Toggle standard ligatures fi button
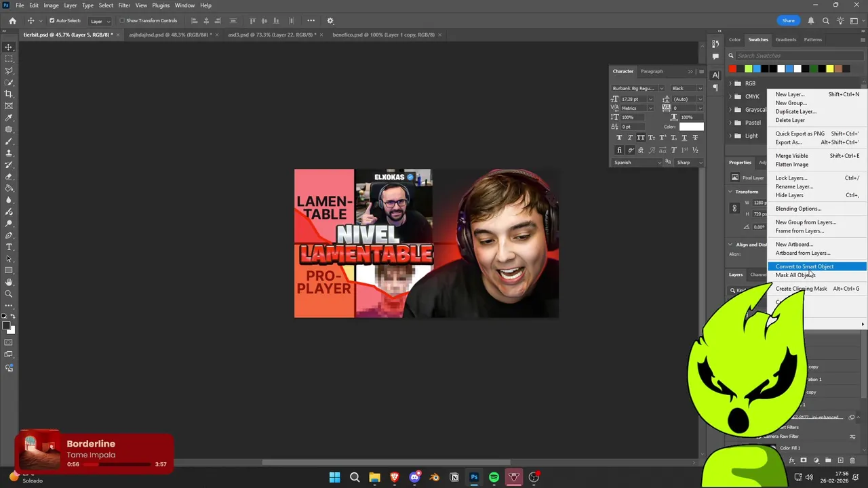Screen dimensions: 868x488 pos(619,150)
